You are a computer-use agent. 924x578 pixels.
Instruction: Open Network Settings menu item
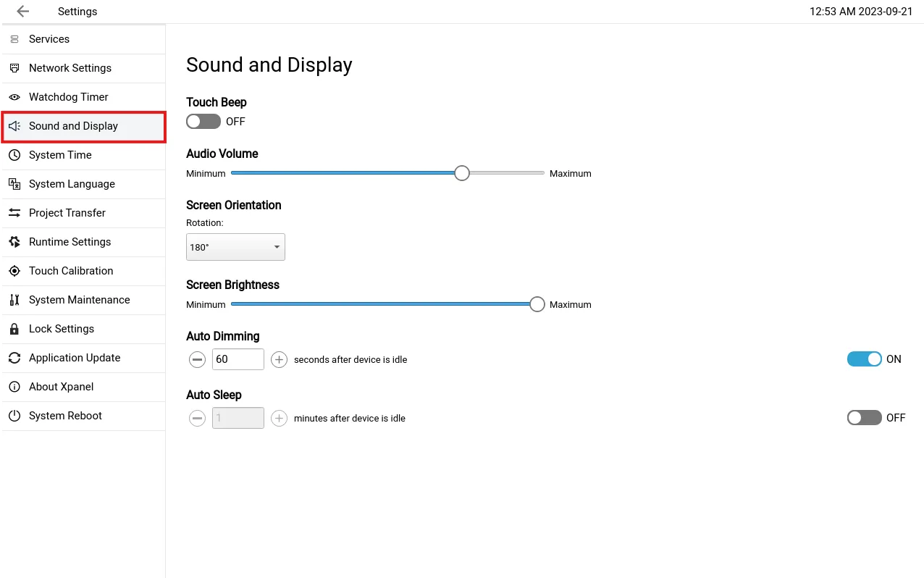point(70,68)
